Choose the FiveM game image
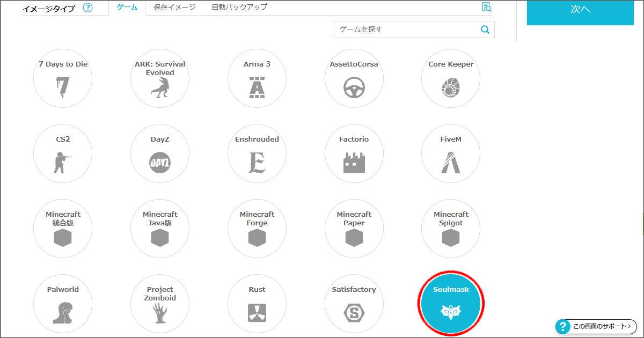The height and width of the screenshot is (338, 644). coord(451,153)
